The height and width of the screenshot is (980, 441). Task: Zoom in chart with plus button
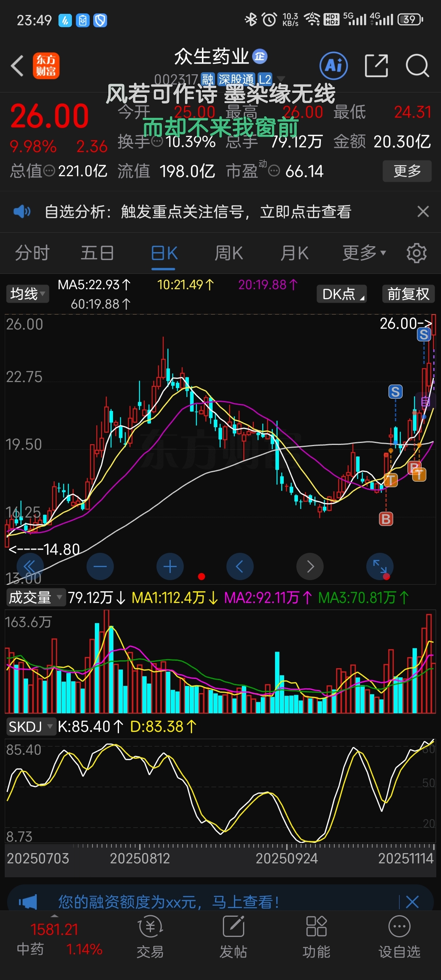(x=170, y=566)
